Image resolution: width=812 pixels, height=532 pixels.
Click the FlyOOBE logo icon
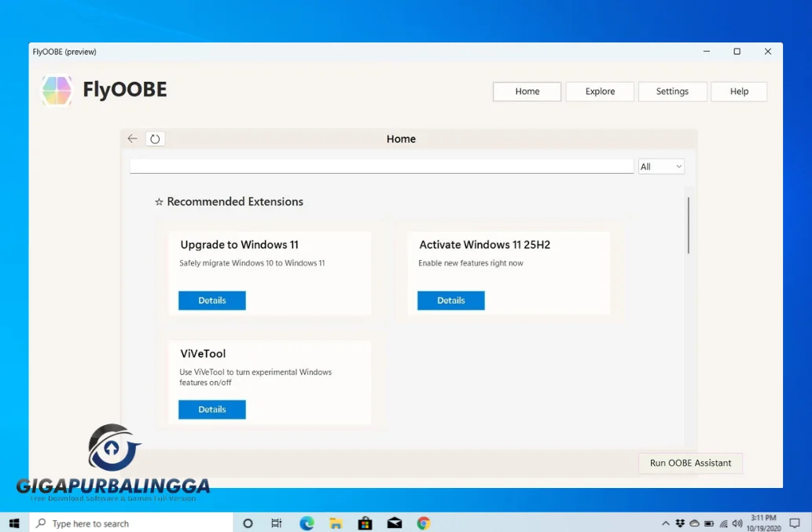point(57,90)
